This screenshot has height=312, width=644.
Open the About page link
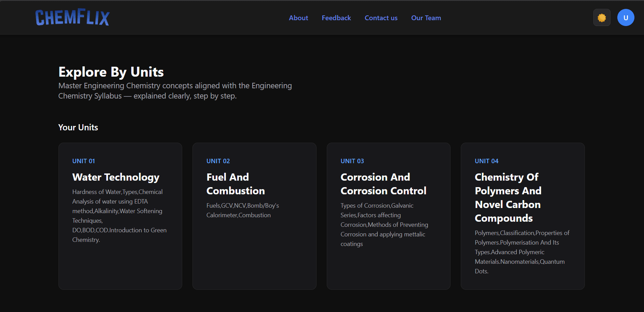[298, 18]
